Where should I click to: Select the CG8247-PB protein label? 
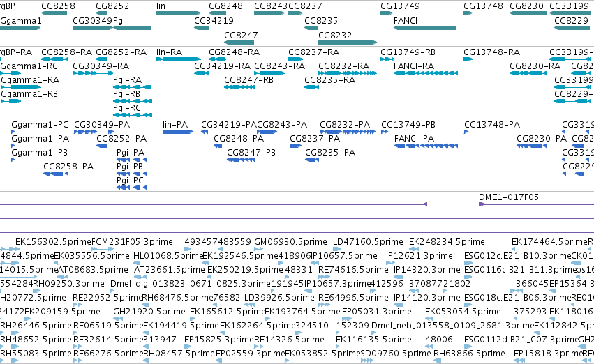coord(251,153)
